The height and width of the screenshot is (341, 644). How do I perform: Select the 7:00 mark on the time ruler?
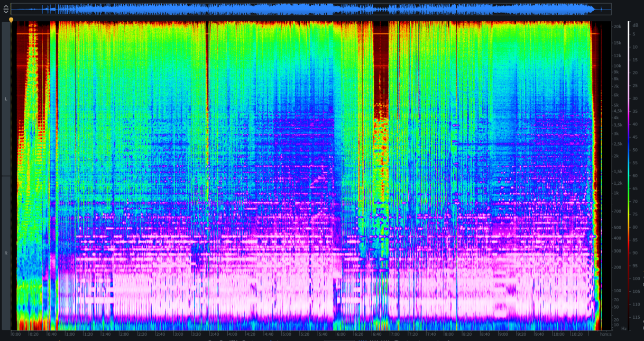click(394, 334)
